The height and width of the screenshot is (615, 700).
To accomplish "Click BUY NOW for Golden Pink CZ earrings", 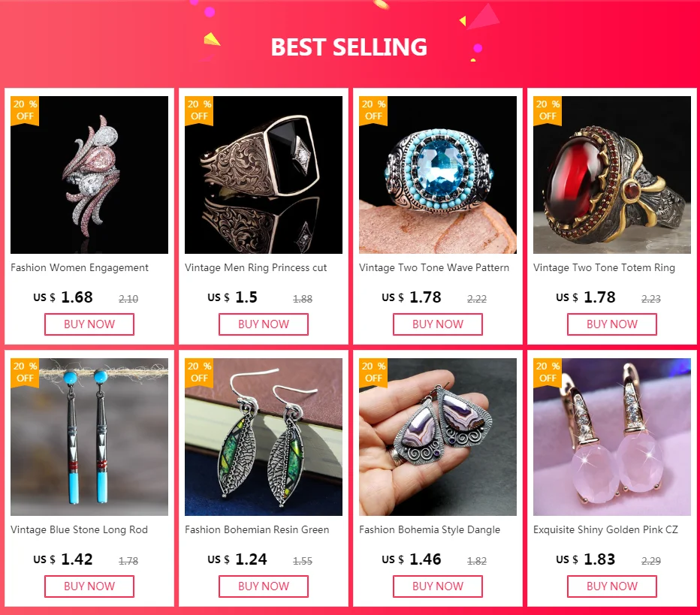I will tap(612, 586).
